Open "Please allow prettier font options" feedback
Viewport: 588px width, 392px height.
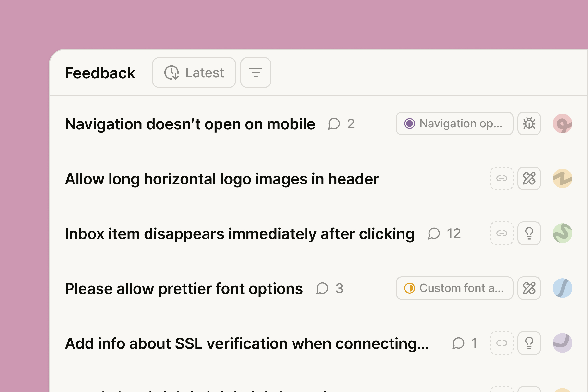point(184,289)
